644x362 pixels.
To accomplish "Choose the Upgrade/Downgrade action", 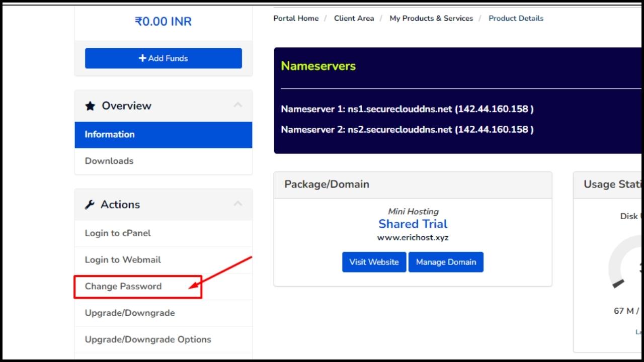I will (x=130, y=313).
